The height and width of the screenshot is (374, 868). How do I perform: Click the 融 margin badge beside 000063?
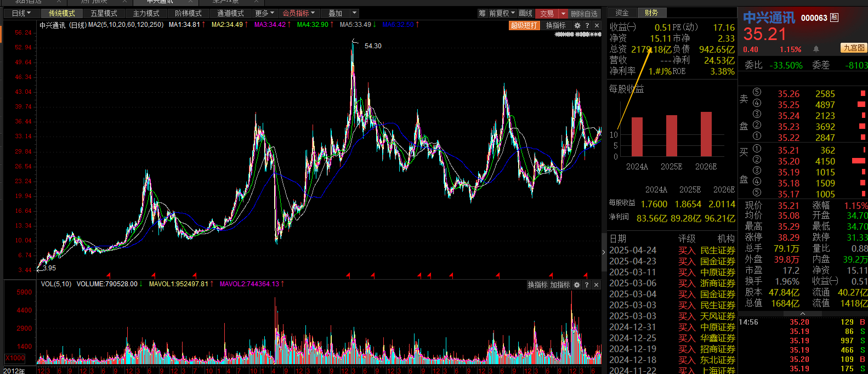pos(835,18)
